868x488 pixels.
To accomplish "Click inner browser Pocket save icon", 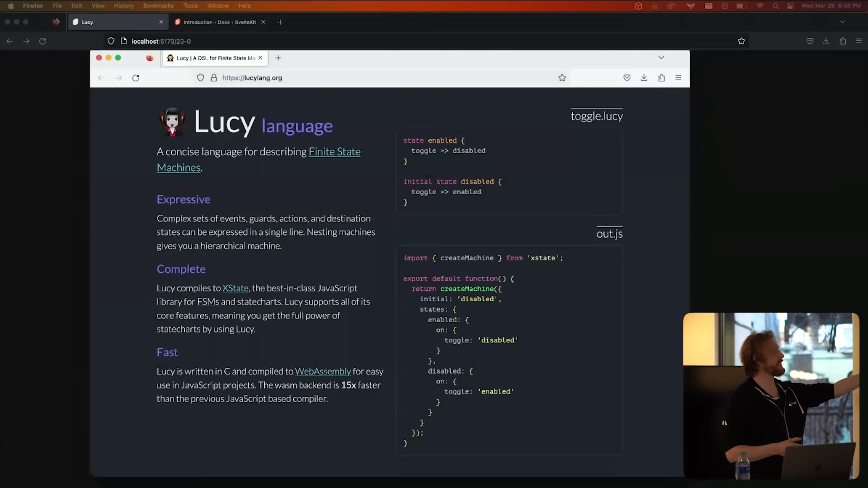I will tap(627, 78).
